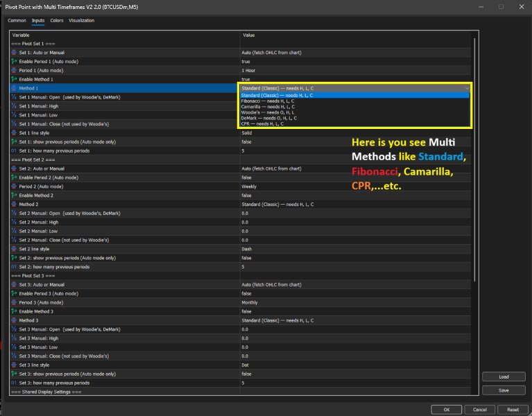This screenshot has width=532, height=416.
Task: Click the arrow icon beside Enable Period 2
Action: click(x=14, y=177)
